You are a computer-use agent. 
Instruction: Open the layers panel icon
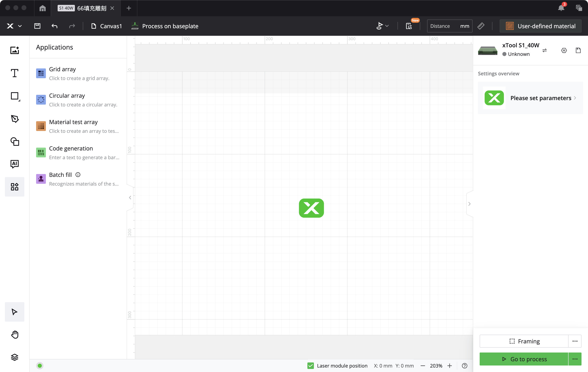click(x=15, y=357)
